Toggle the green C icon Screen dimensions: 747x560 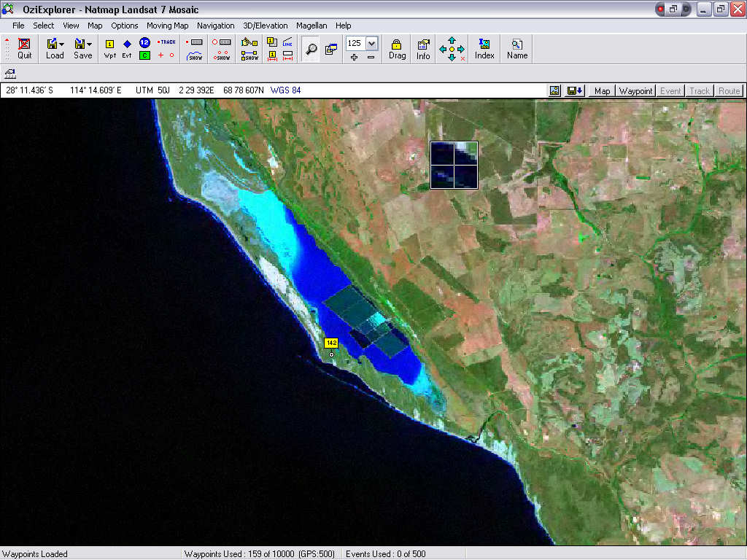click(x=144, y=55)
